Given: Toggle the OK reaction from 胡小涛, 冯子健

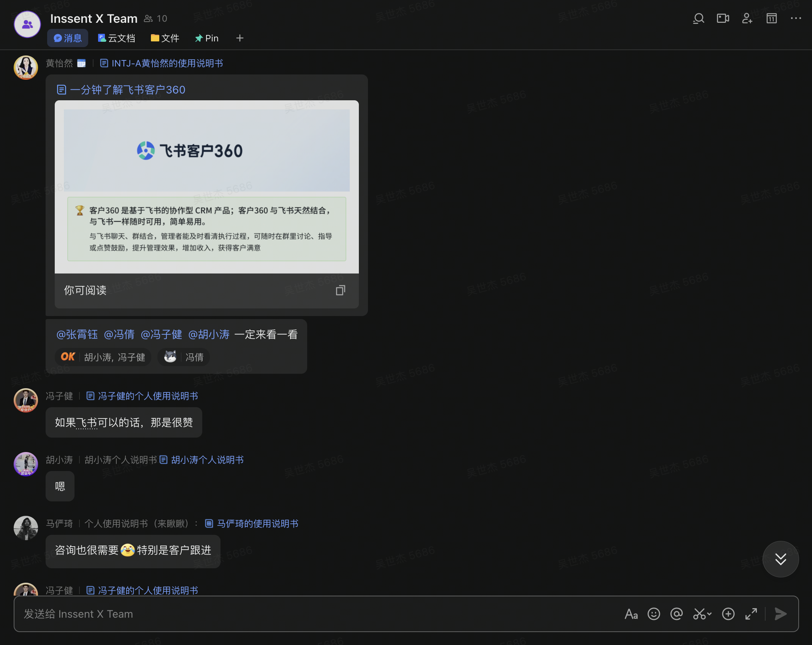Looking at the screenshot, I should (x=103, y=357).
